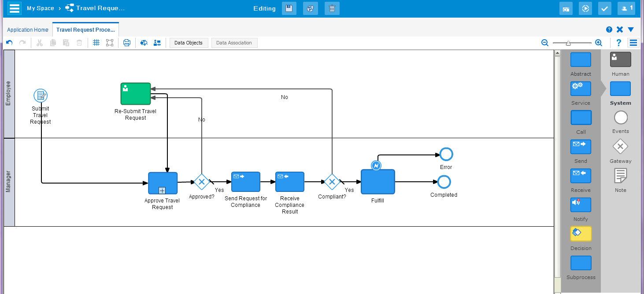Click the Undo arrow in toolbar
This screenshot has width=644, height=294.
(x=9, y=43)
